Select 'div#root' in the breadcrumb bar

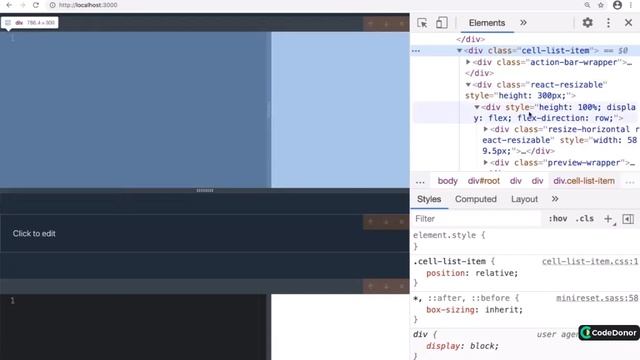484,181
